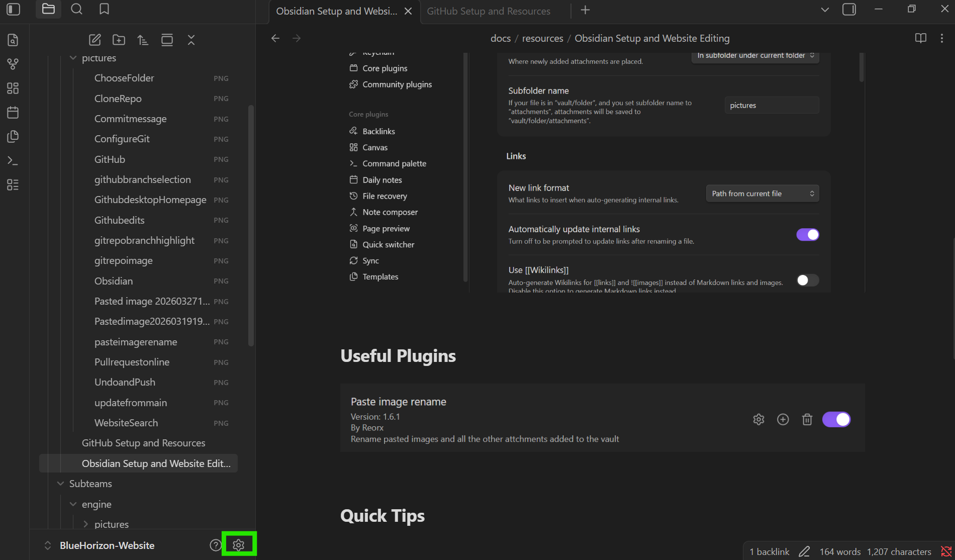Expand the pictures folder under engine
955x560 pixels.
click(85, 524)
